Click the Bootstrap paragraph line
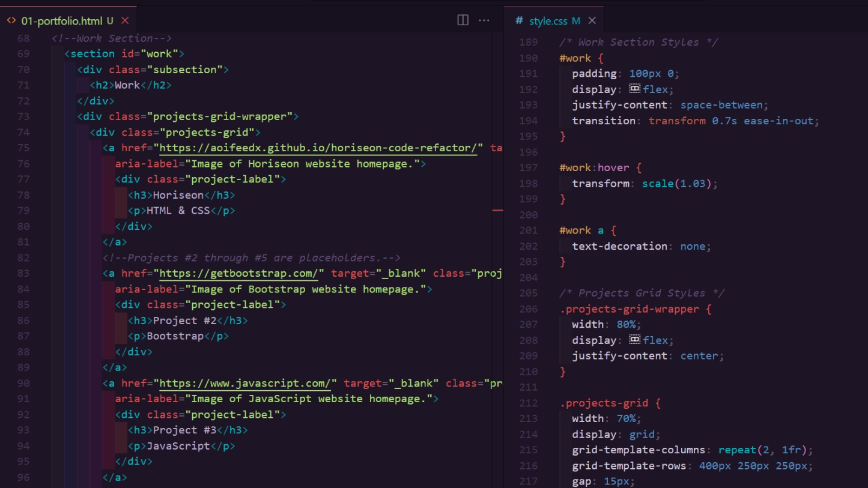Image resolution: width=868 pixels, height=488 pixels. (x=178, y=336)
